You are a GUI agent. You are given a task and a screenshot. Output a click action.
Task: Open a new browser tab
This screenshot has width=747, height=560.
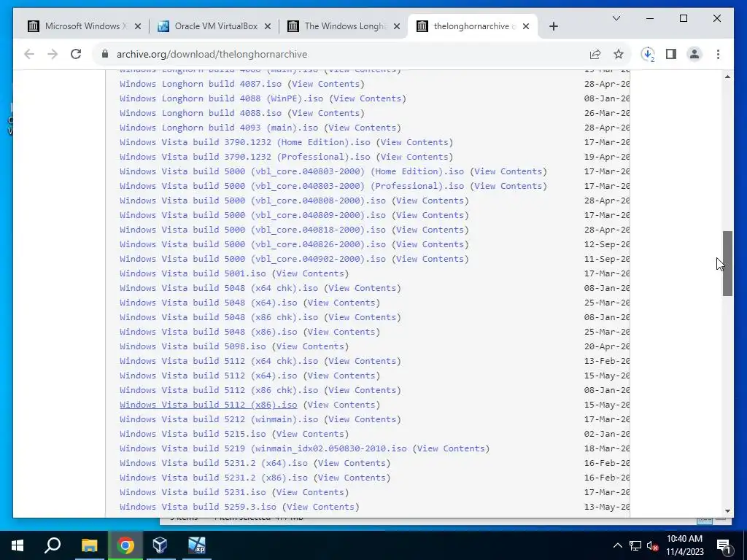(x=553, y=26)
